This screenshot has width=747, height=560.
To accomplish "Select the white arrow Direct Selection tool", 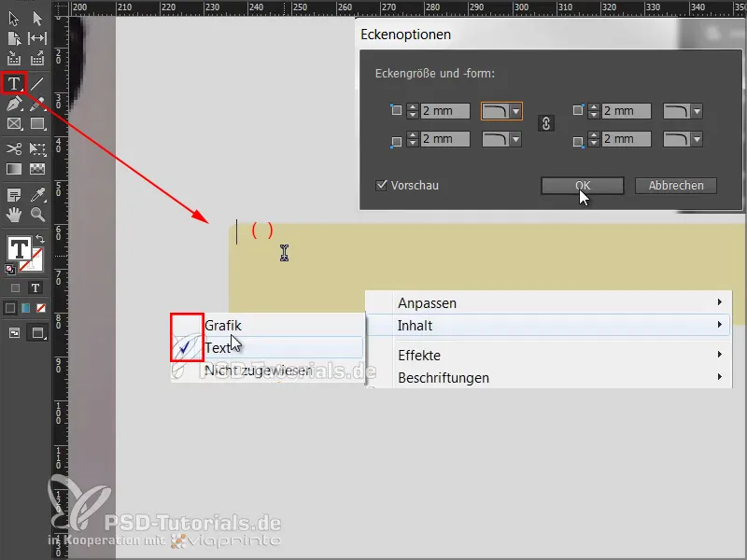I will tap(37, 18).
